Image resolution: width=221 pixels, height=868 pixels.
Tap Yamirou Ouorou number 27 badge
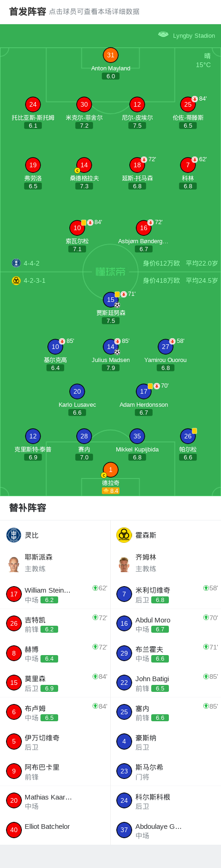click(166, 347)
